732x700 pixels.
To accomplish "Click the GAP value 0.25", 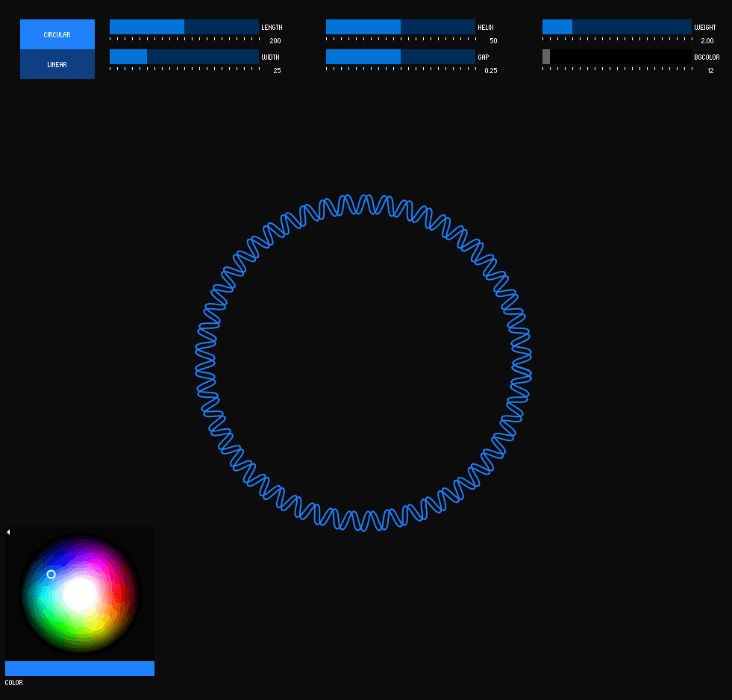I will click(x=491, y=71).
